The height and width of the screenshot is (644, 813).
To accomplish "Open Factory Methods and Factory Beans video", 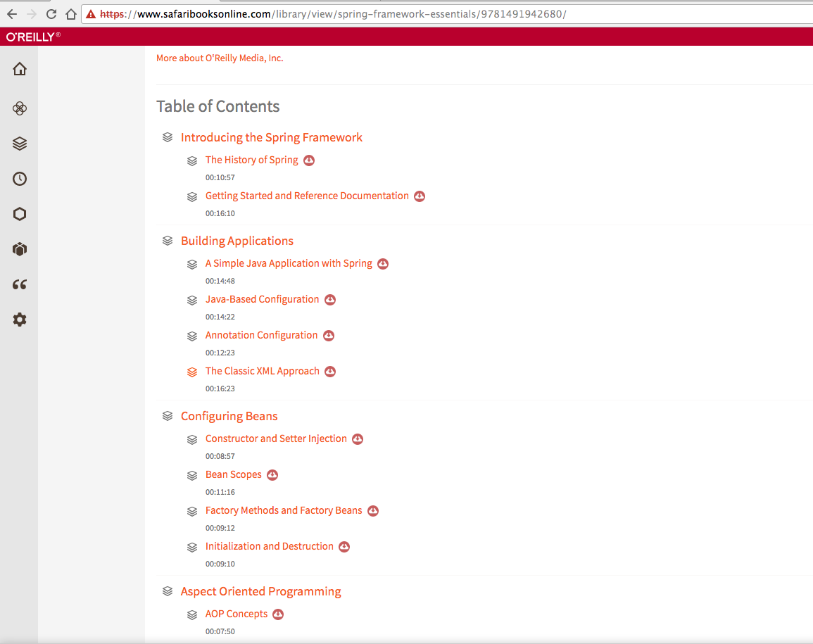I will (284, 510).
